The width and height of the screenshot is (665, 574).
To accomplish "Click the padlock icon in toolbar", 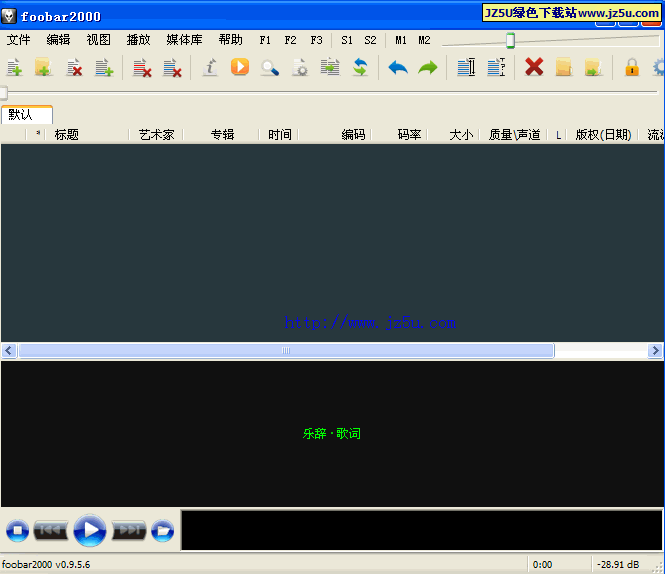I will click(x=631, y=68).
